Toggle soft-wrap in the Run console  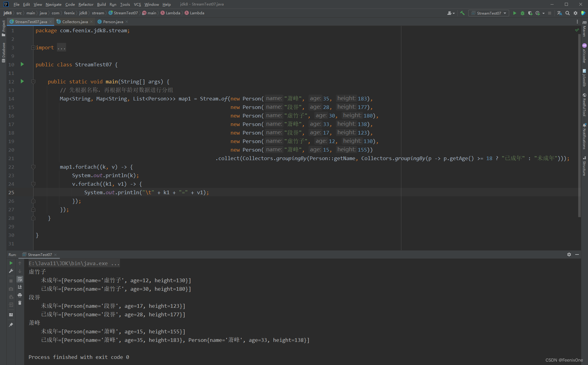point(20,279)
